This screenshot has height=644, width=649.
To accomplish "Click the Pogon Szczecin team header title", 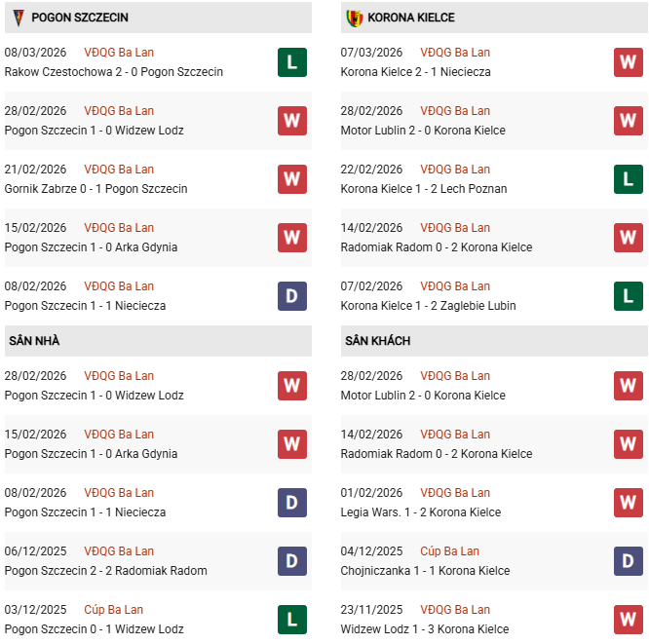I will pos(80,18).
